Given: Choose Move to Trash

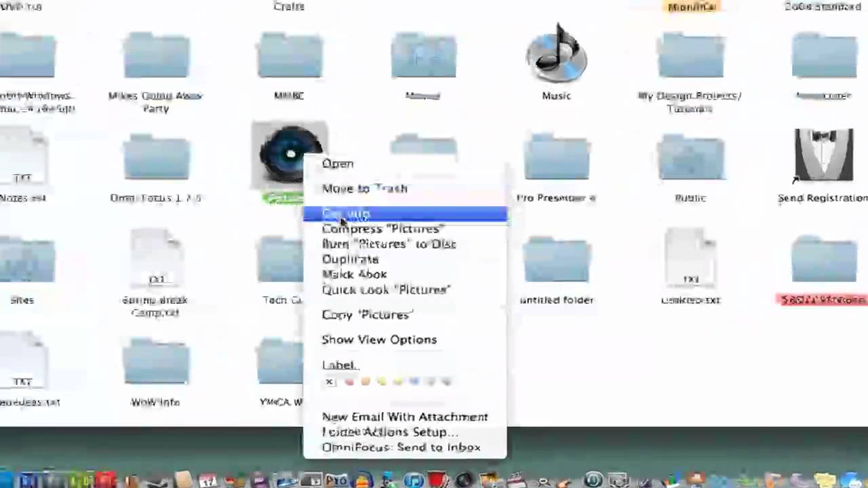Looking at the screenshot, I should click(x=364, y=188).
